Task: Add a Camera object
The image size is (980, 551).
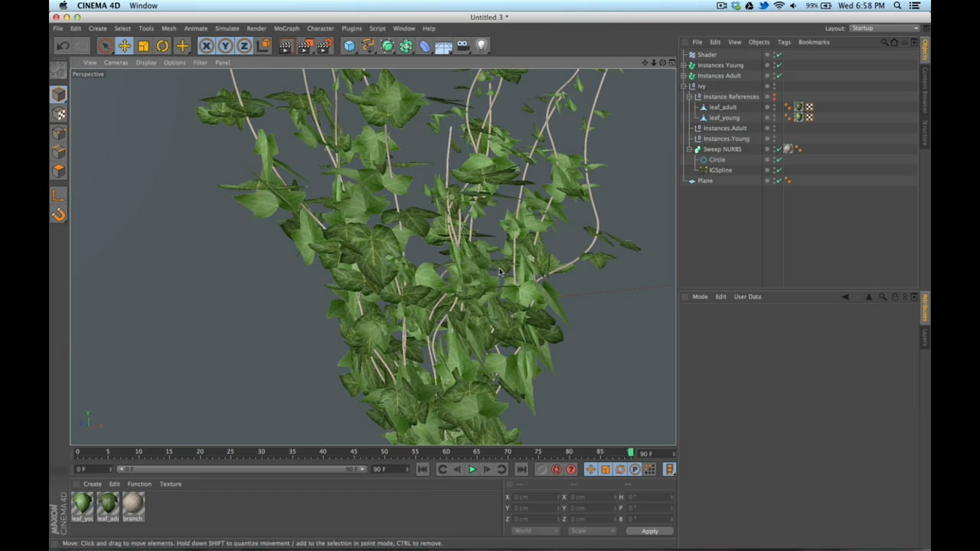Action: tap(462, 46)
